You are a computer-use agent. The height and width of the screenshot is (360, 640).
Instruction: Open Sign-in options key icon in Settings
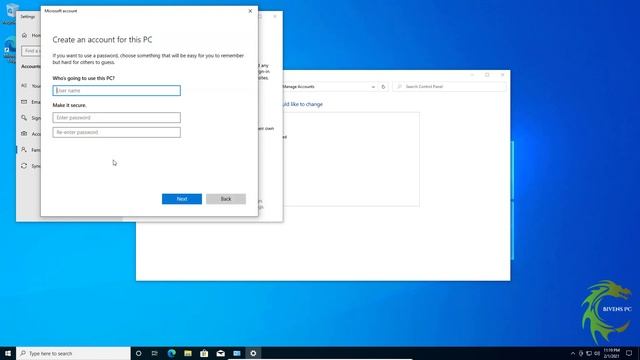coord(24,118)
